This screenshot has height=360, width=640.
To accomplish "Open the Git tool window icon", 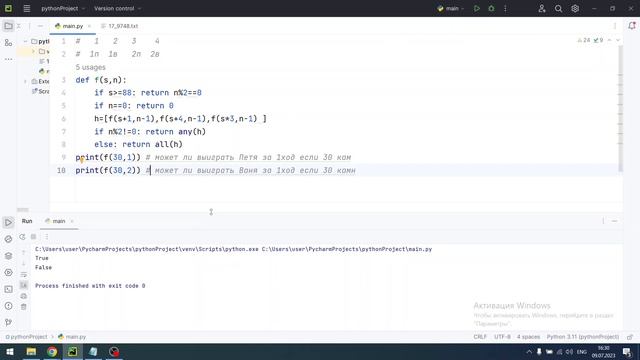I will [8, 322].
